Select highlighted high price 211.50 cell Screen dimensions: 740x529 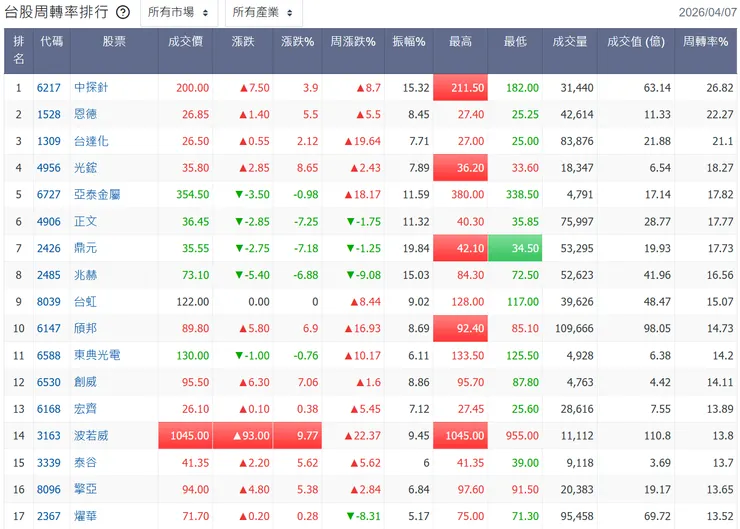(461, 88)
